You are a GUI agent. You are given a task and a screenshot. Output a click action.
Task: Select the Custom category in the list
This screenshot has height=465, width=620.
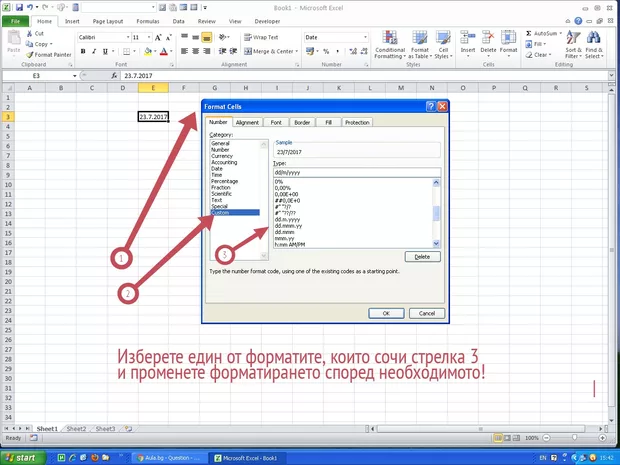point(221,212)
